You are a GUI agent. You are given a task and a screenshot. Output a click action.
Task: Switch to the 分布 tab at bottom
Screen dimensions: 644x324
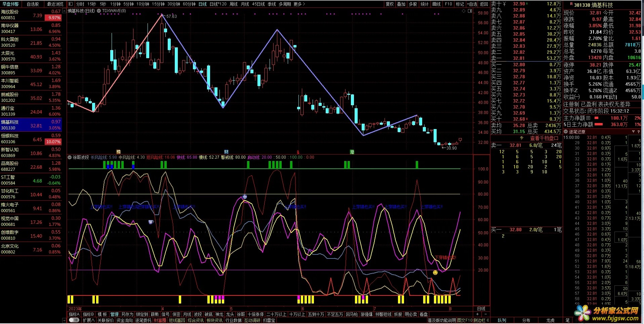click(x=526, y=320)
